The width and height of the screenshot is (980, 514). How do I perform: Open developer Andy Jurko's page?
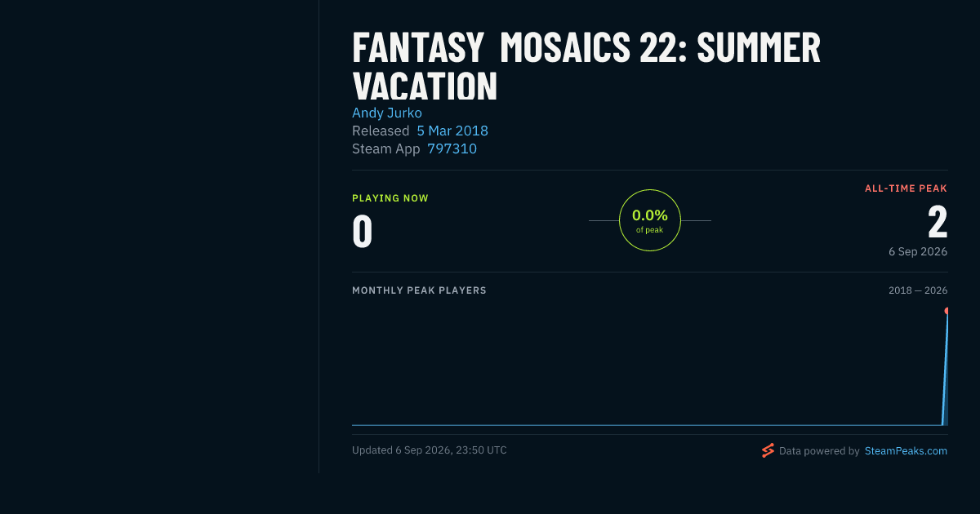coord(387,113)
